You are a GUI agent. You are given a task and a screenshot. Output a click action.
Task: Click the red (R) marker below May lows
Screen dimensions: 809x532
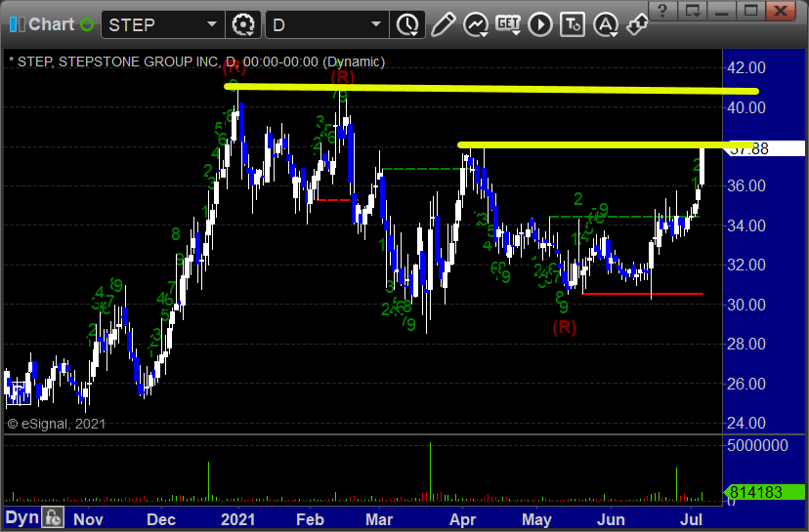(565, 327)
